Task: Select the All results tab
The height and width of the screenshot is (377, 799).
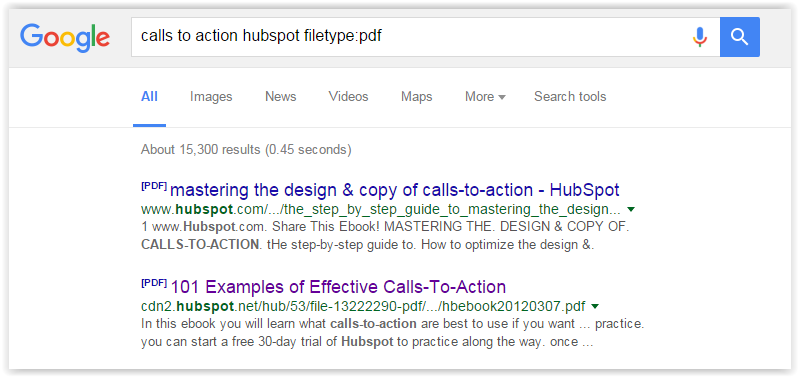Action: [x=149, y=97]
